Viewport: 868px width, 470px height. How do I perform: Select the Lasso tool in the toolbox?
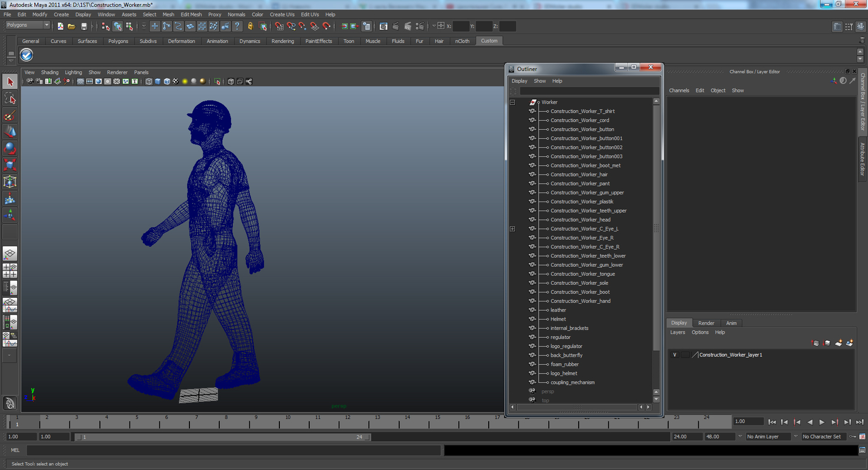pos(9,98)
